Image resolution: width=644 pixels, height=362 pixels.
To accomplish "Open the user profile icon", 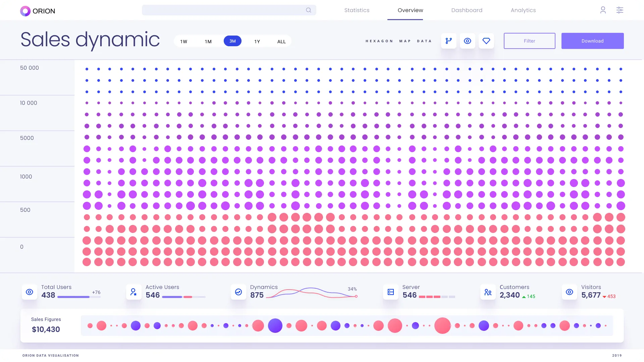I will click(x=603, y=10).
